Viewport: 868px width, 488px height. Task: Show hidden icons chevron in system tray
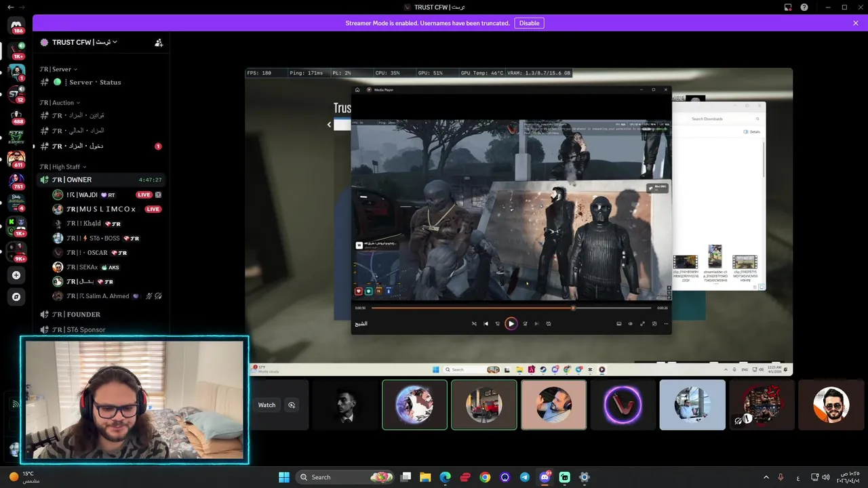pos(766,477)
